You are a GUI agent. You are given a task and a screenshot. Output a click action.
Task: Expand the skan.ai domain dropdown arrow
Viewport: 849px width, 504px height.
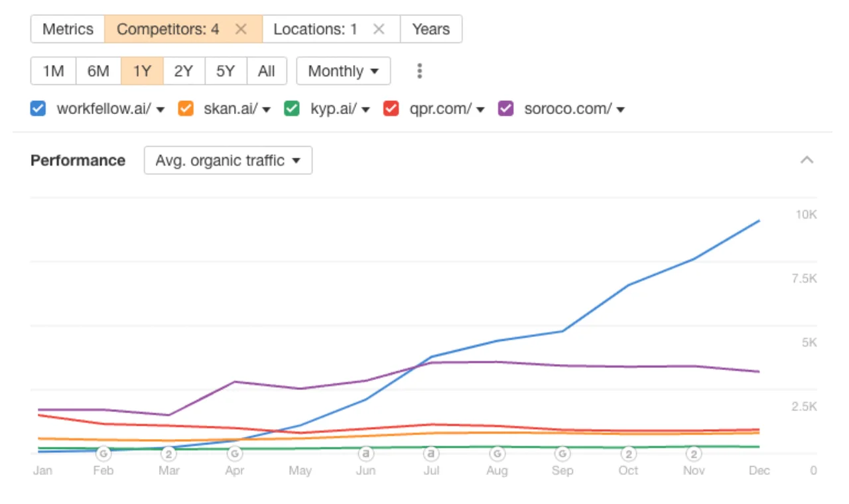266,109
